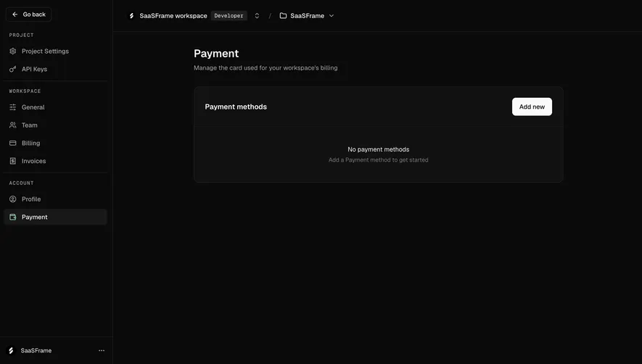
Task: Click the SaaSFrame project folder icon
Action: (283, 16)
